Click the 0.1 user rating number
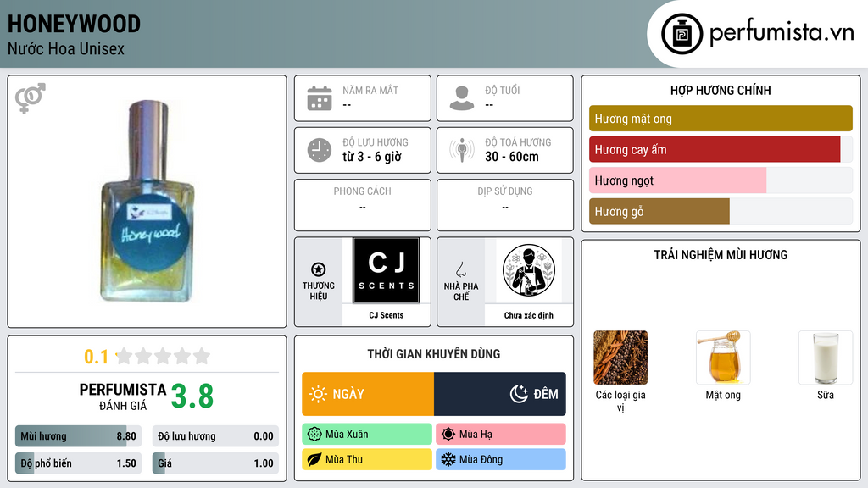Screen dimensions: 868x488 [x=97, y=357]
